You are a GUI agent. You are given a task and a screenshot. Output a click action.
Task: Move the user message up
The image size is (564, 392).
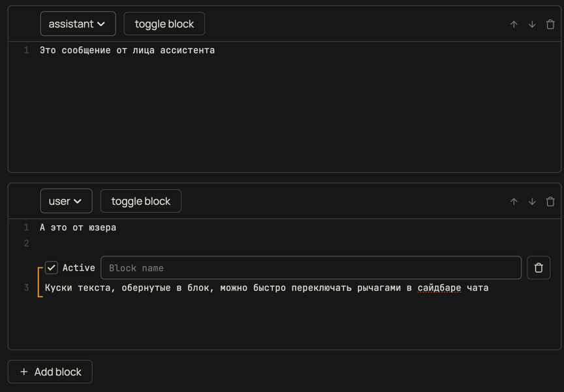[x=514, y=202]
